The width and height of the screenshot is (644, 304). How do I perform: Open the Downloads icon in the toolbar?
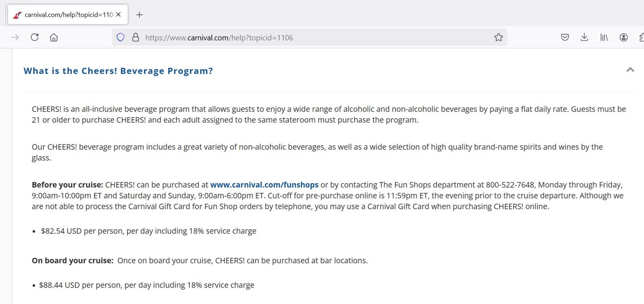pyautogui.click(x=584, y=37)
